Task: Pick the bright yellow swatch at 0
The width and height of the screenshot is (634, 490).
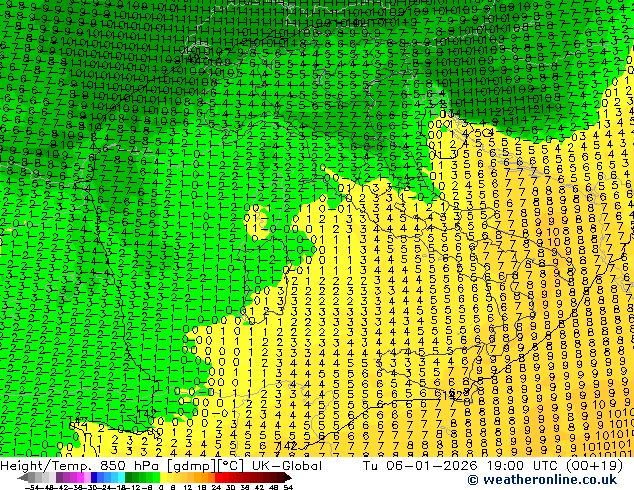Action: 163,477
